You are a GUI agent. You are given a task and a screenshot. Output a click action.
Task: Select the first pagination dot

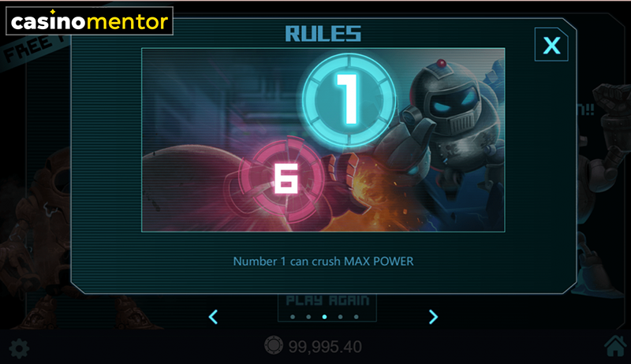pos(293,317)
